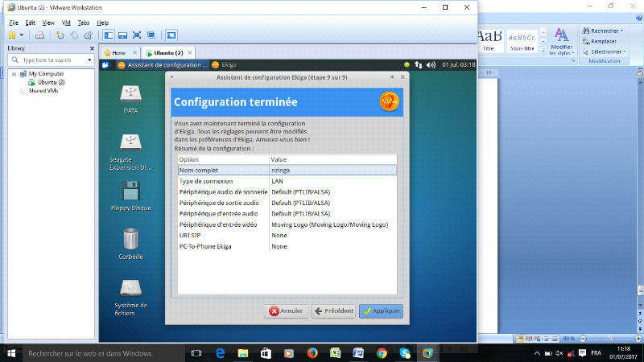Open the Ekiga assistant window menu arrow

point(172,77)
